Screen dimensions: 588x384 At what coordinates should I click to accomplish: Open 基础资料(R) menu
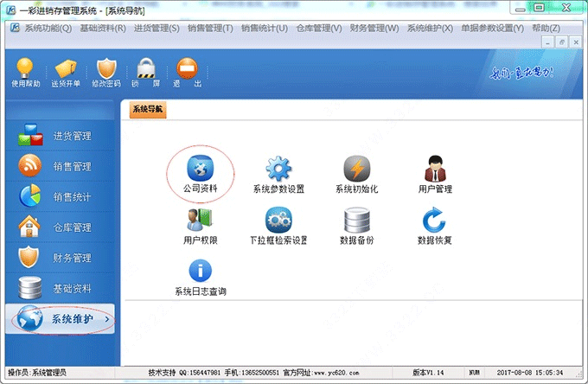click(x=103, y=29)
